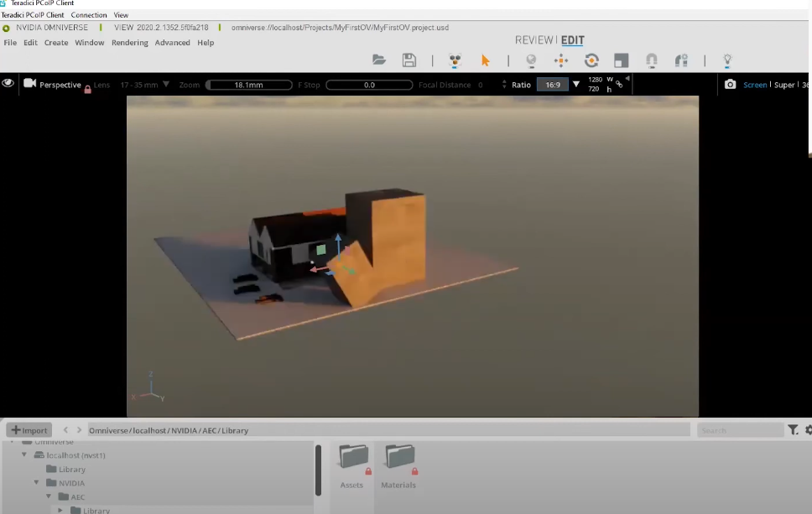
Task: Open the magnet settings gear icon
Action: (x=681, y=60)
